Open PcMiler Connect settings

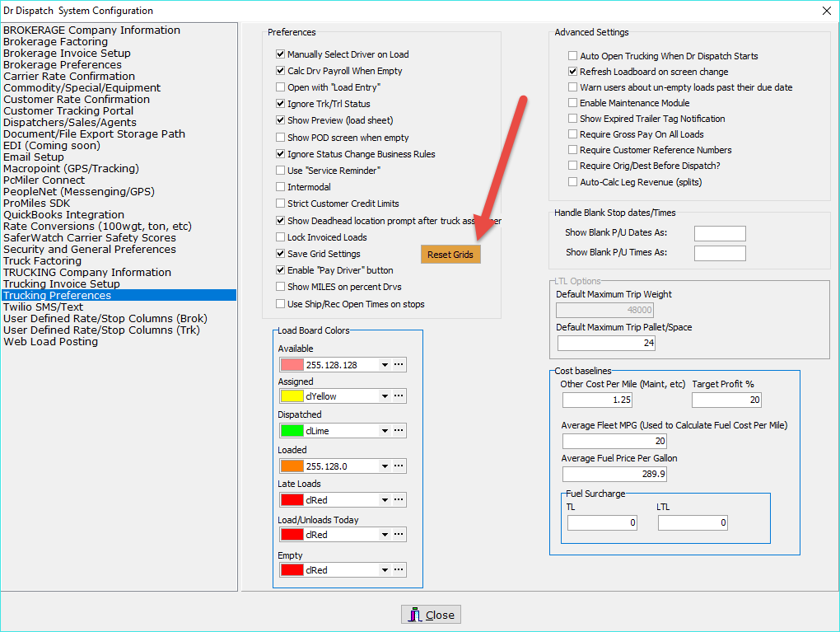pos(44,180)
